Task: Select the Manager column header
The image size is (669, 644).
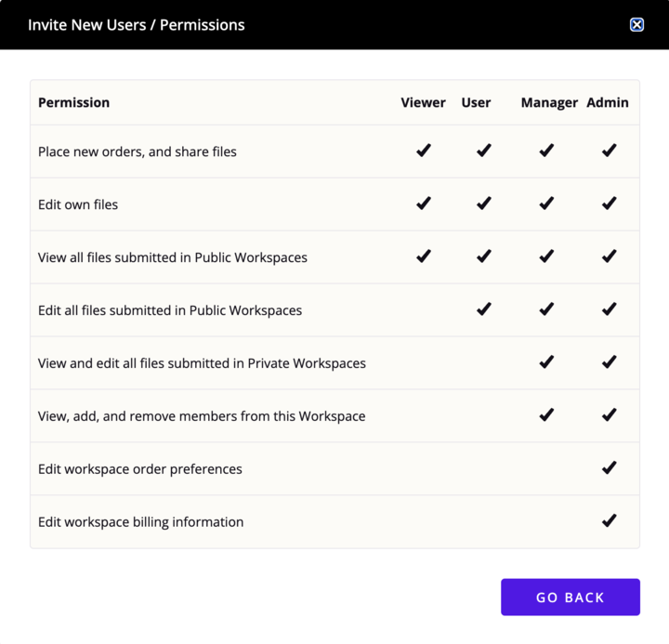Action: (549, 103)
